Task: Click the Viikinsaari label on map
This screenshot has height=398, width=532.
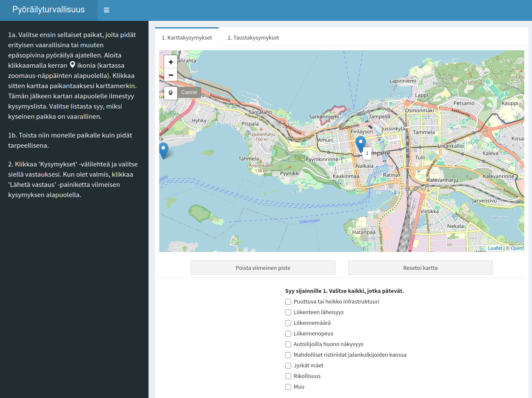Action: coord(309,222)
